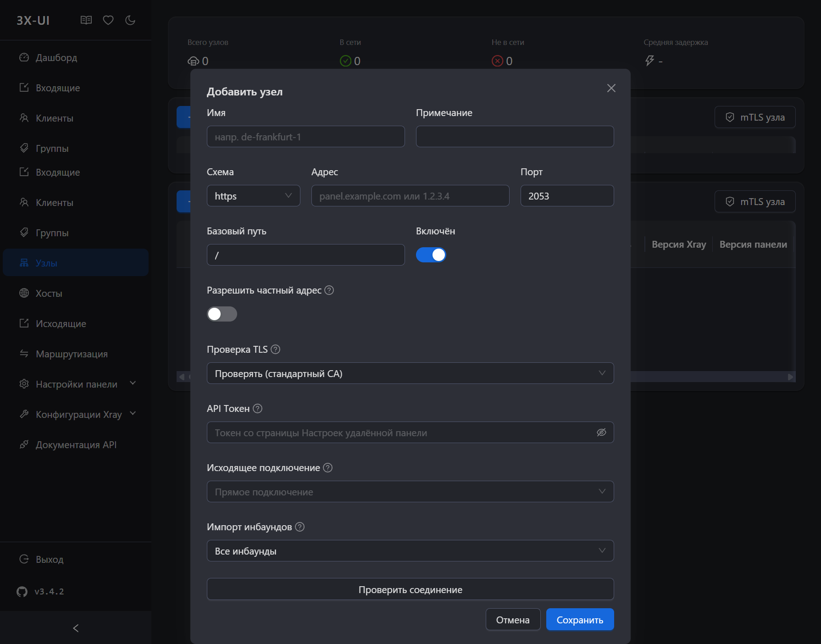821x644 pixels.
Task: Click the 3X-UI logo text
Action: point(33,21)
